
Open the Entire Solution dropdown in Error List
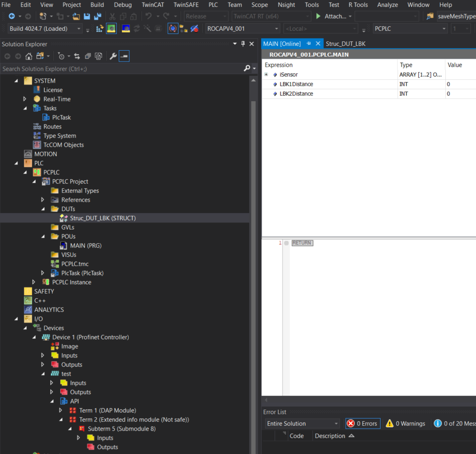pos(300,423)
